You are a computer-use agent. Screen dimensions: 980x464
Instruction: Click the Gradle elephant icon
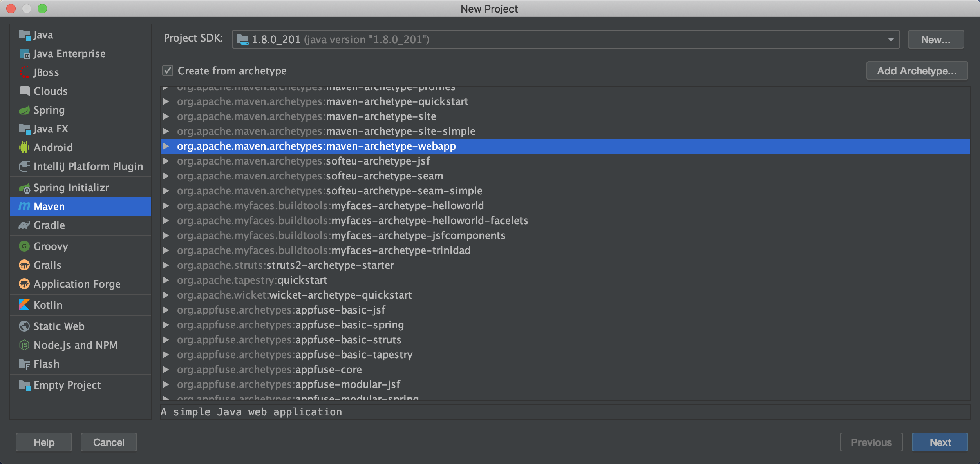click(24, 225)
